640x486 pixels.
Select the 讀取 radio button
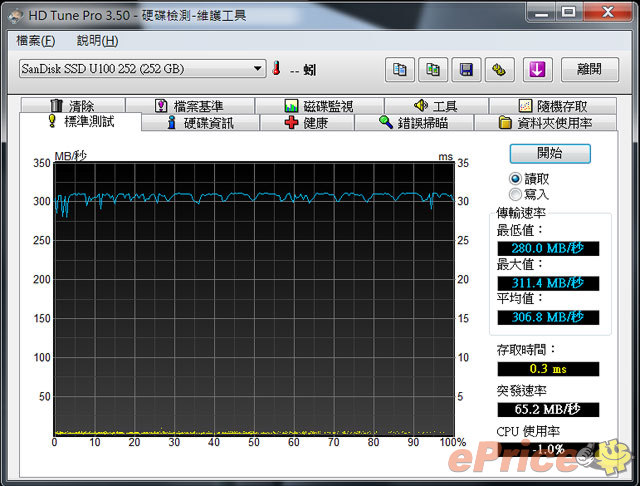(x=515, y=178)
